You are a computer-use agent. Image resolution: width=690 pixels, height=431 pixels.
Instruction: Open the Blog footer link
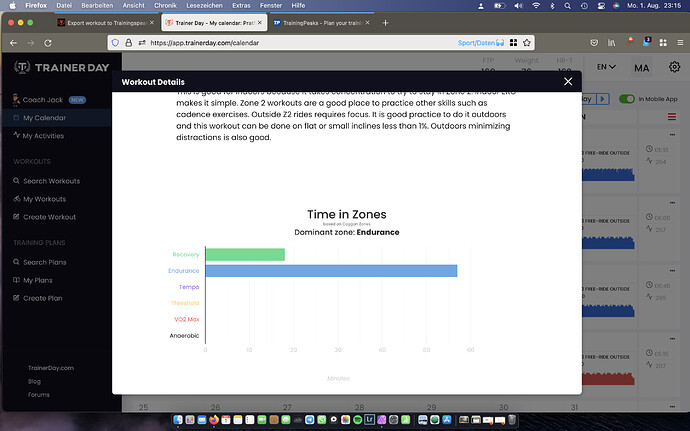pyautogui.click(x=34, y=382)
